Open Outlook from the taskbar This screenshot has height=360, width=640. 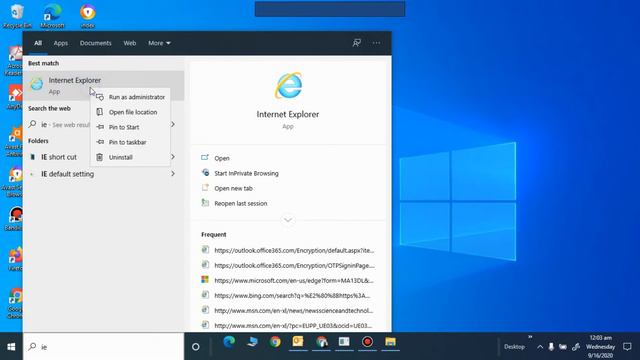coord(298,342)
